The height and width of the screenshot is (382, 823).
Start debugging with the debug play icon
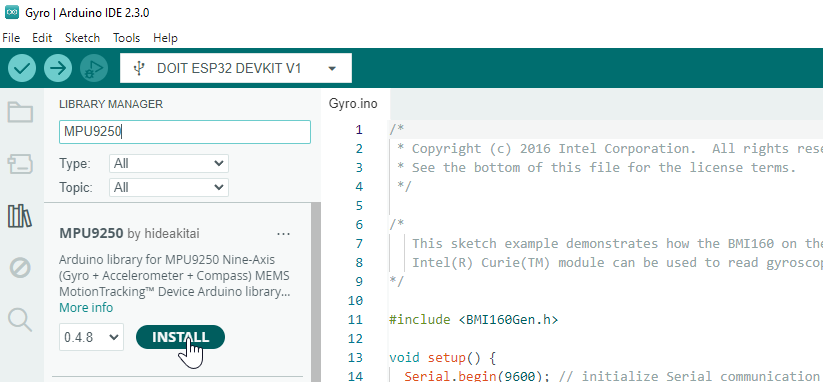pyautogui.click(x=94, y=68)
